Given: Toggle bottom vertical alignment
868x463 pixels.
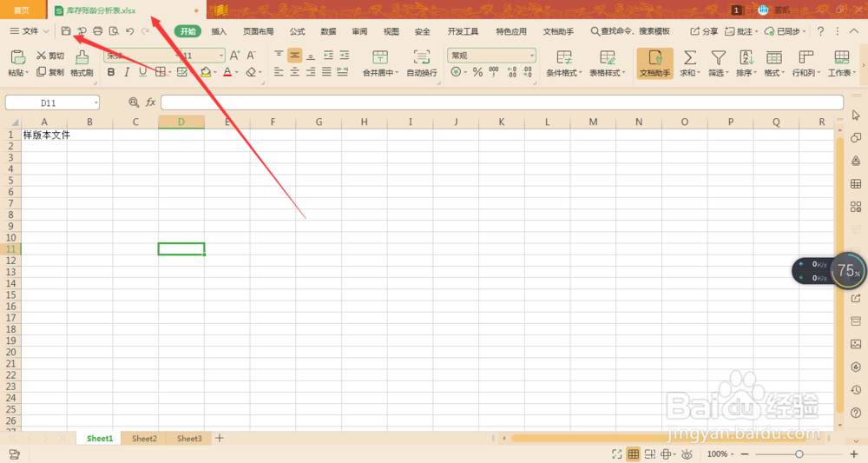Looking at the screenshot, I should pyautogui.click(x=311, y=56).
